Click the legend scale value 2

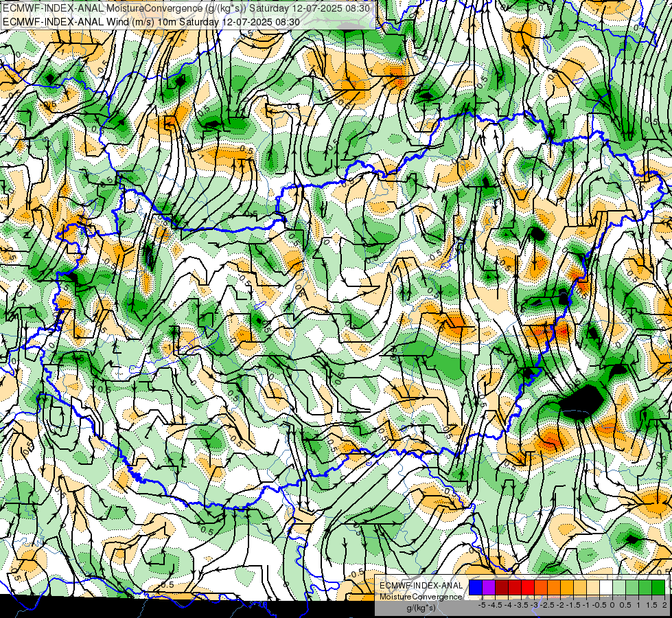coord(664,605)
